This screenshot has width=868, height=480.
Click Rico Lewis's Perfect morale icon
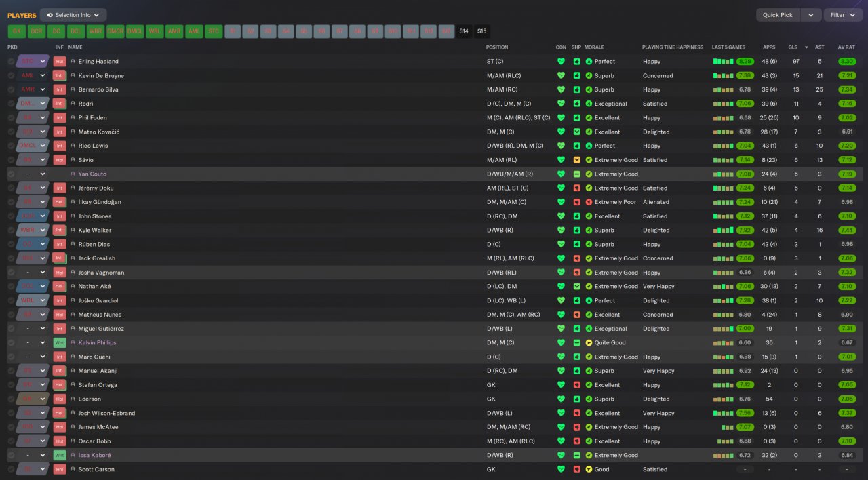pyautogui.click(x=589, y=146)
